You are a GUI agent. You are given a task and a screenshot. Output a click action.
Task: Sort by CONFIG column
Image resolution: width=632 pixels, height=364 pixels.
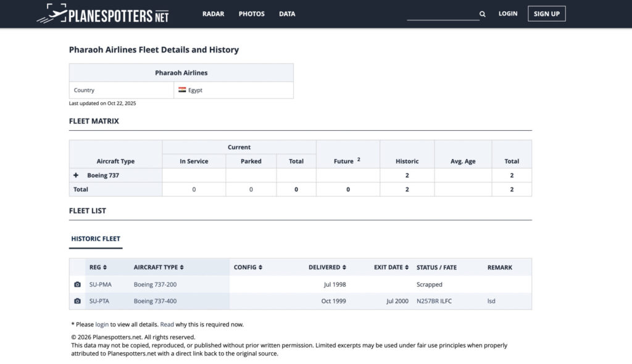click(x=248, y=267)
